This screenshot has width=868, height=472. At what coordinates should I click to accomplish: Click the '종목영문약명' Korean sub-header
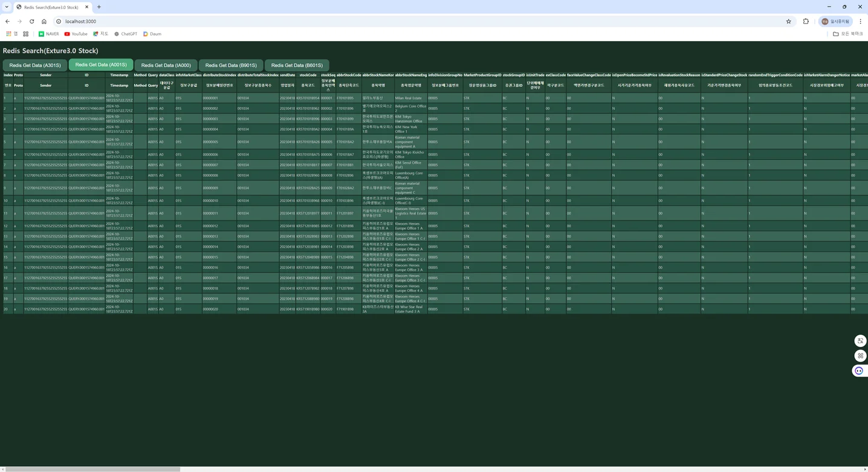[x=411, y=85]
